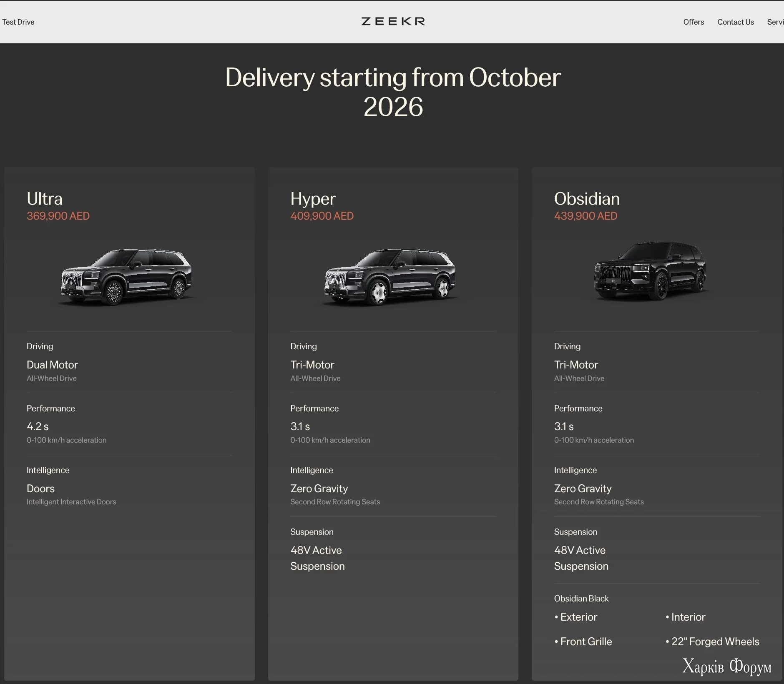784x684 pixels.
Task: Click 0-100 km/h acceleration on Obsidian card
Action: click(x=594, y=440)
